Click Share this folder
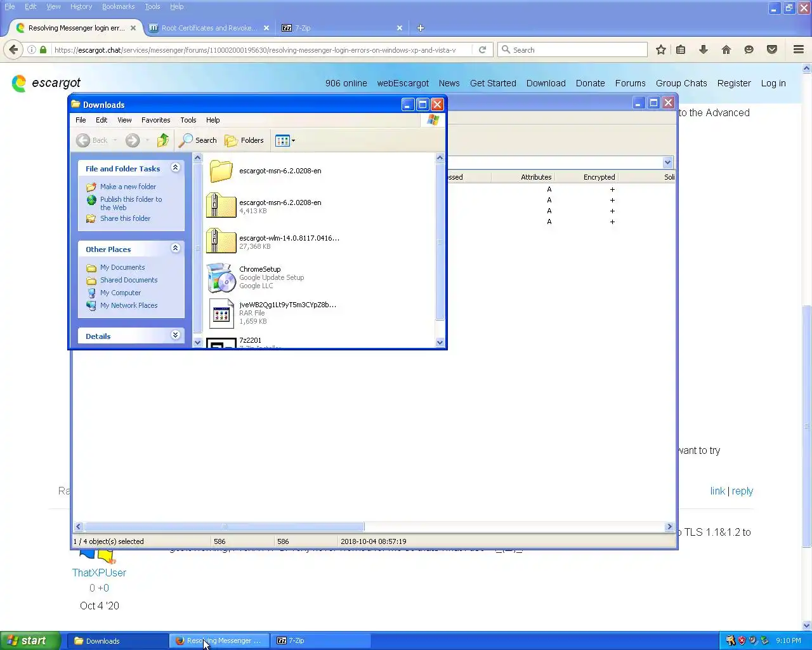The height and width of the screenshot is (650, 812). pos(119,218)
